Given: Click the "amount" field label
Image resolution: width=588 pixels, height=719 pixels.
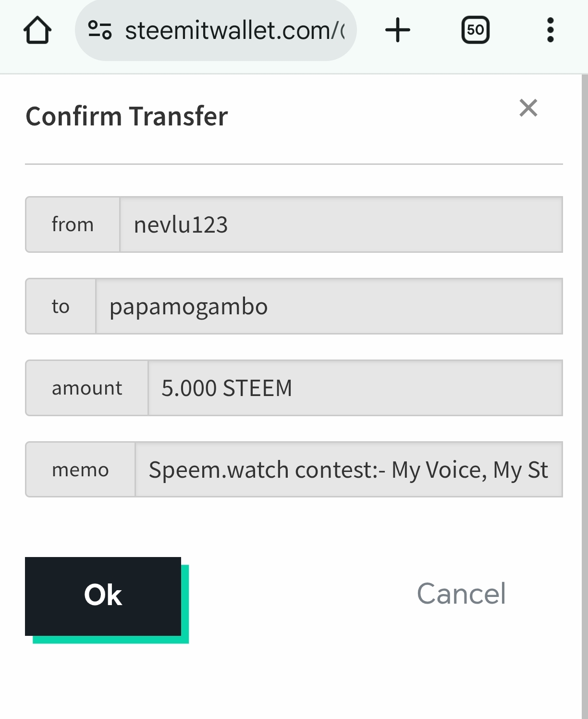Looking at the screenshot, I should point(87,388).
